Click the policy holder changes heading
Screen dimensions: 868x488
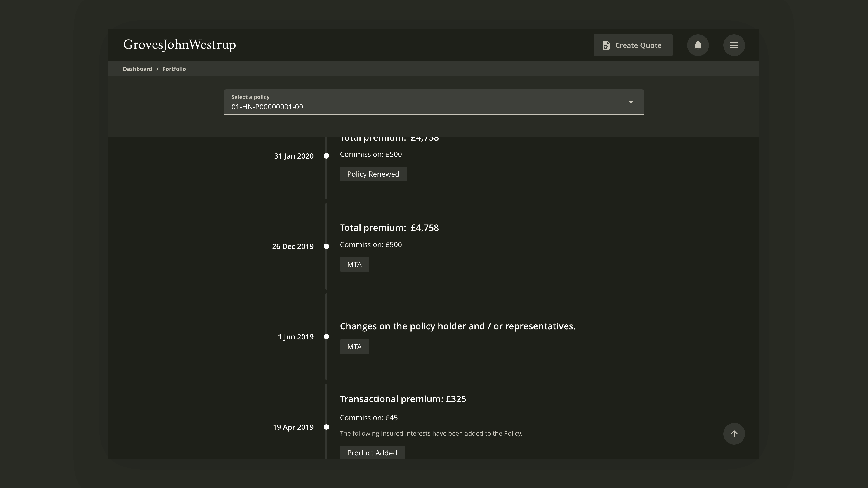tap(458, 326)
